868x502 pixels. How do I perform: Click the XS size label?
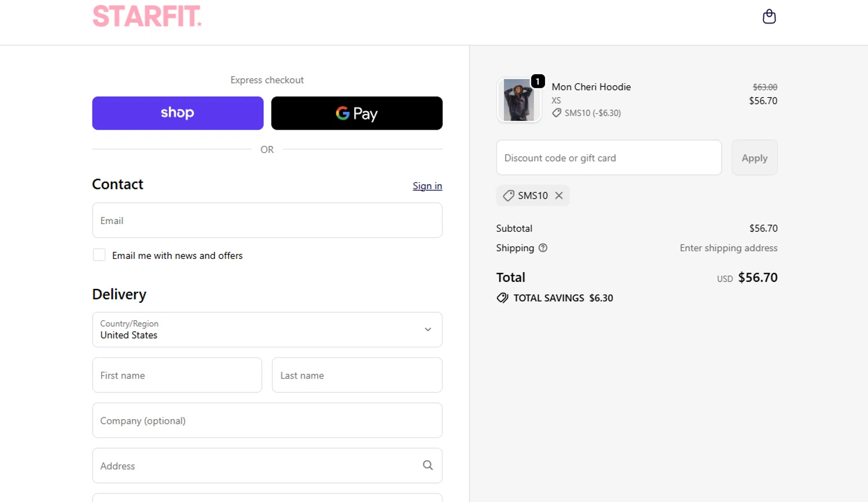point(556,100)
